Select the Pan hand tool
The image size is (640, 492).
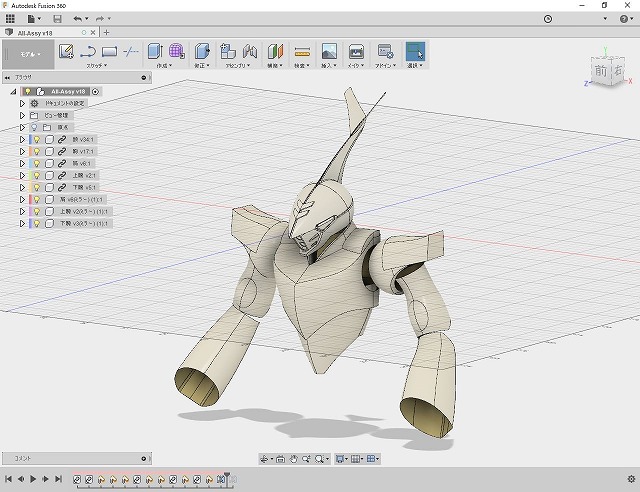pos(293,459)
